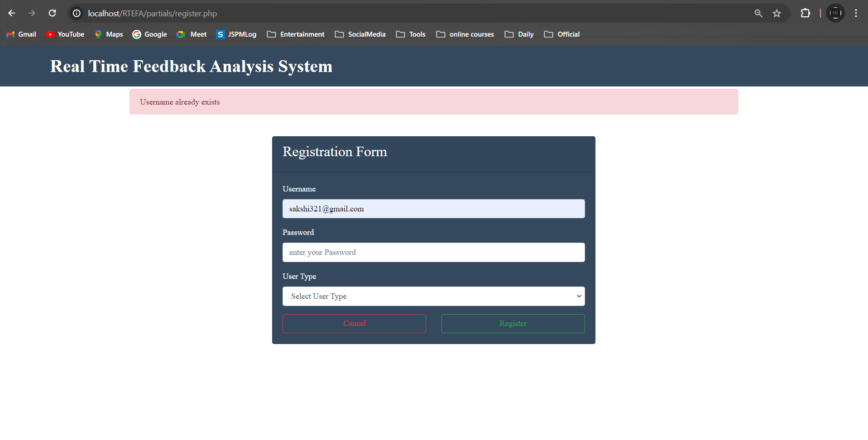Expand the Official bookmarks folder
This screenshot has width=868, height=440.
point(561,34)
